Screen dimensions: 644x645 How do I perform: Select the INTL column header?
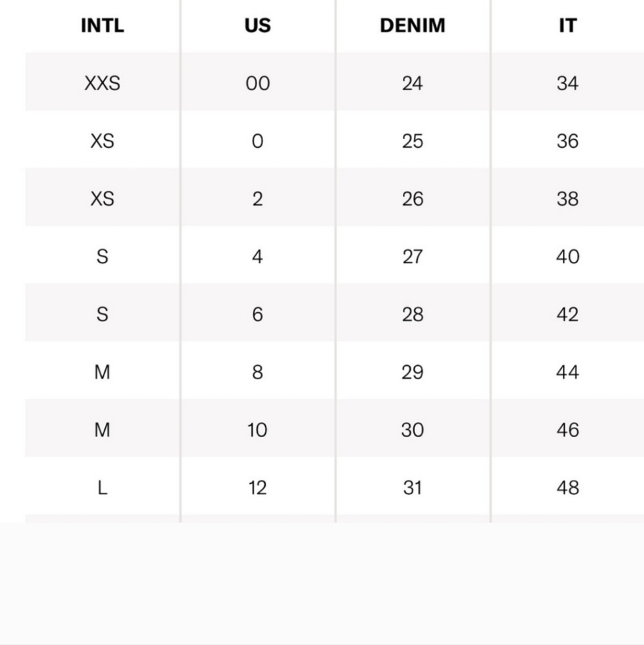point(102,26)
